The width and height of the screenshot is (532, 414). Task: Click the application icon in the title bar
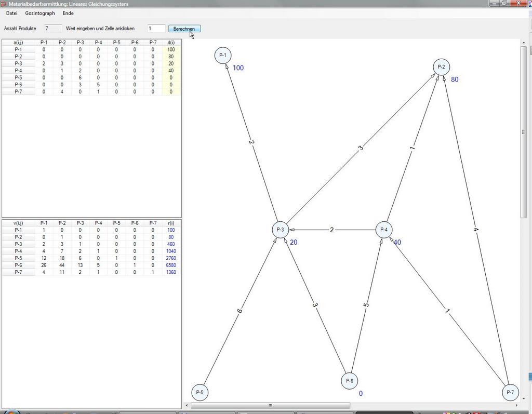tap(4, 4)
